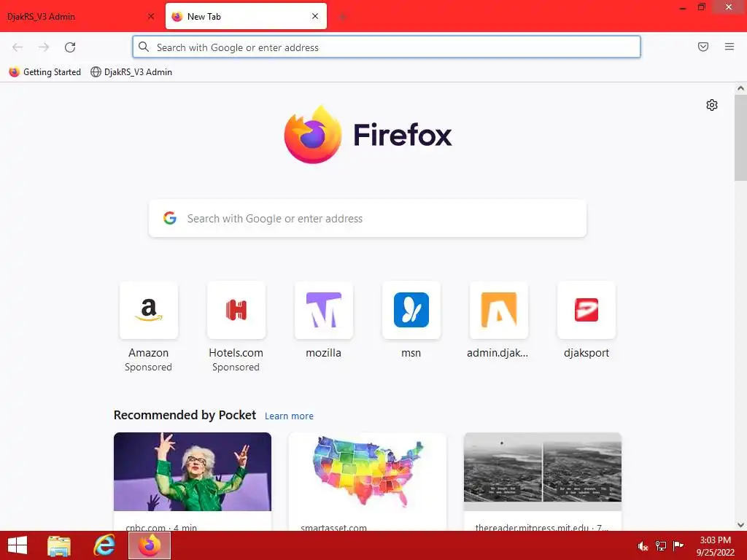This screenshot has height=560, width=747.
Task: Click the network tray icon
Action: click(661, 546)
